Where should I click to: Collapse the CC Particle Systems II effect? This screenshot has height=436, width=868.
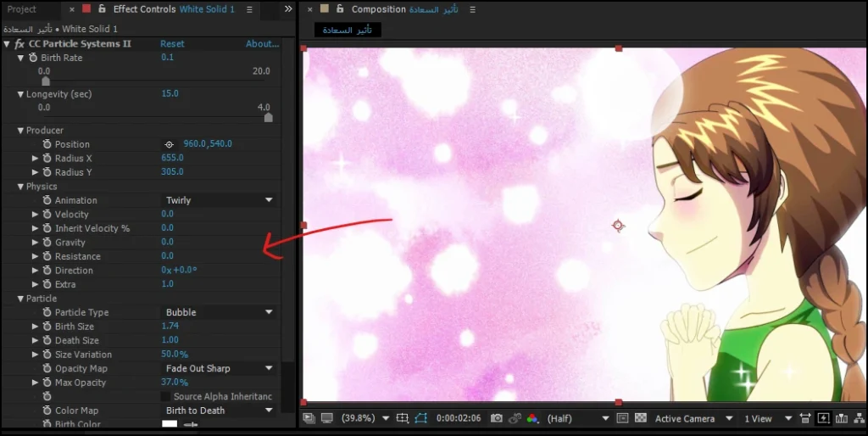pyautogui.click(x=7, y=44)
